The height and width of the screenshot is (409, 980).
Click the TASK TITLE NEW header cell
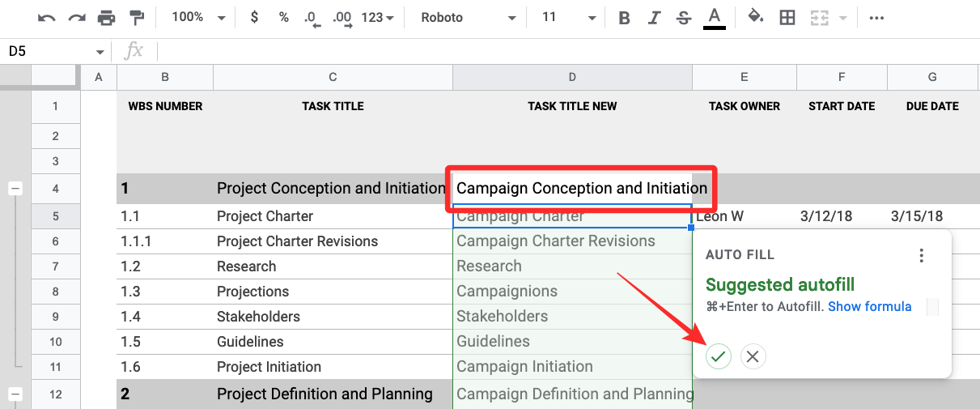pyautogui.click(x=572, y=106)
